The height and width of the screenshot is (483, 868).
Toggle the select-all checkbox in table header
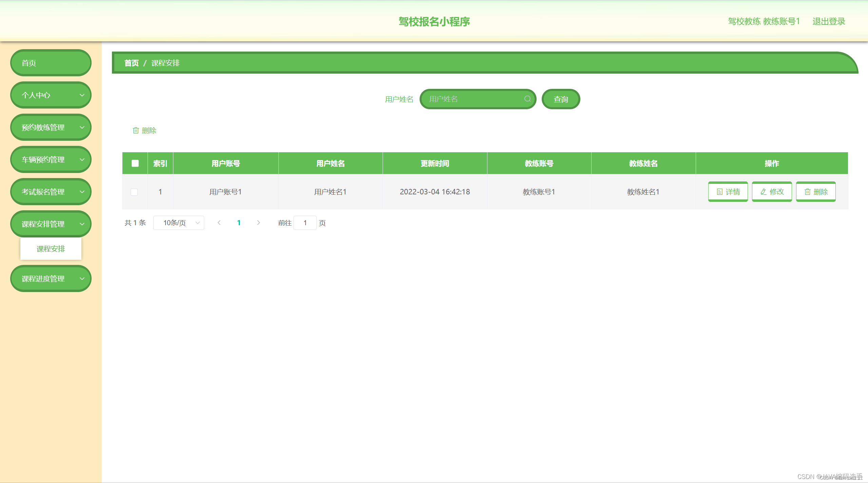coord(135,163)
